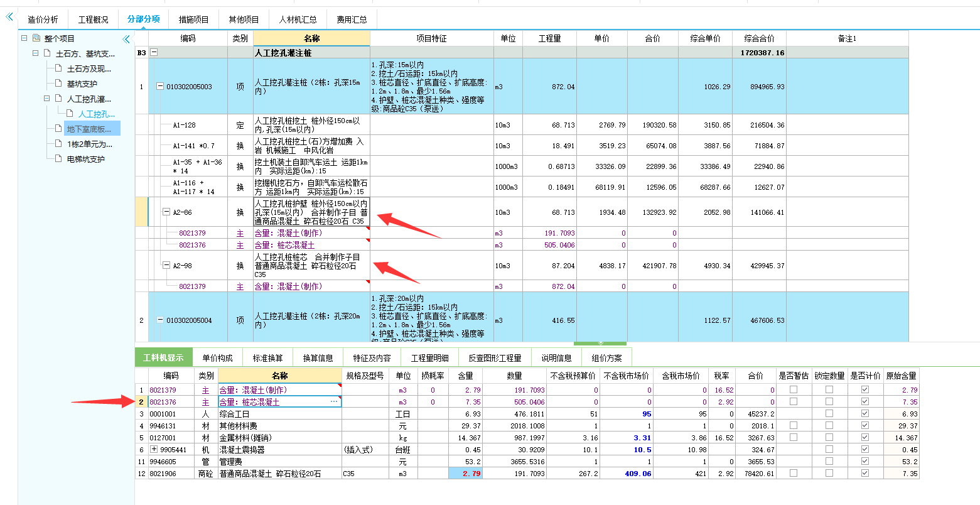
Task: Click the A1-128 code cell
Action: tap(188, 125)
